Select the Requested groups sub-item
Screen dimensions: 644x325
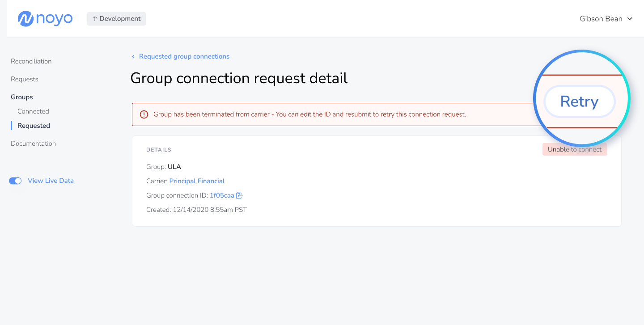pyautogui.click(x=34, y=126)
